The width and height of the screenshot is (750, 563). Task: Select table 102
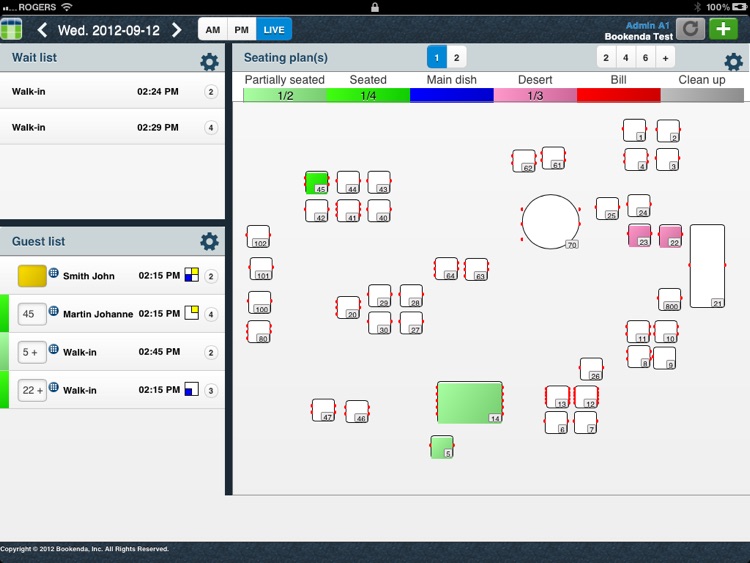258,236
